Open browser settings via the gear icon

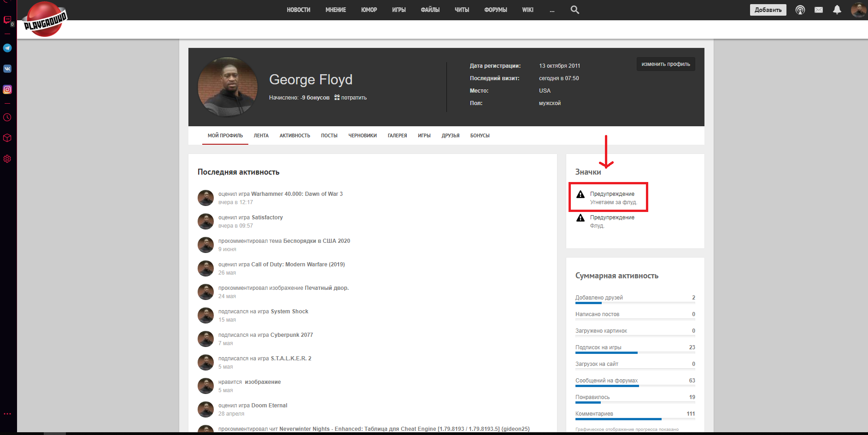[x=7, y=159]
